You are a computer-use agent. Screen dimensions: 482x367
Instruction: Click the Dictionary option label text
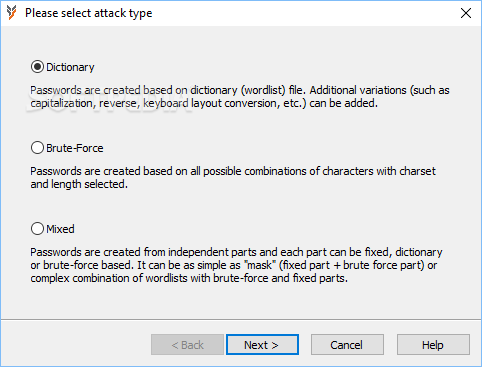coord(70,67)
